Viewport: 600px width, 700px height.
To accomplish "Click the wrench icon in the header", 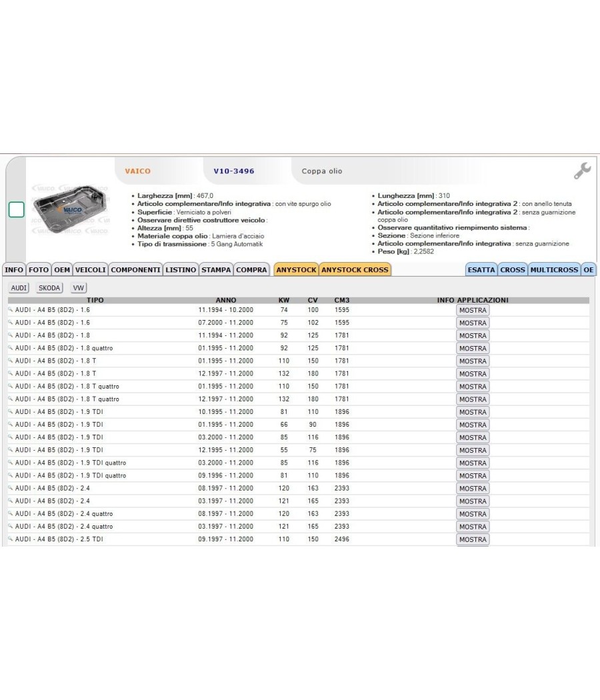I will tap(583, 171).
